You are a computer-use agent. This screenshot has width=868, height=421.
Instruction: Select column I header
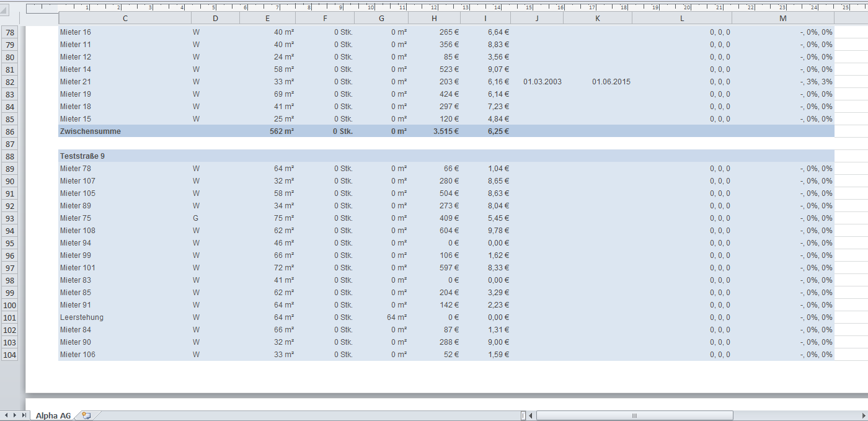coord(485,19)
